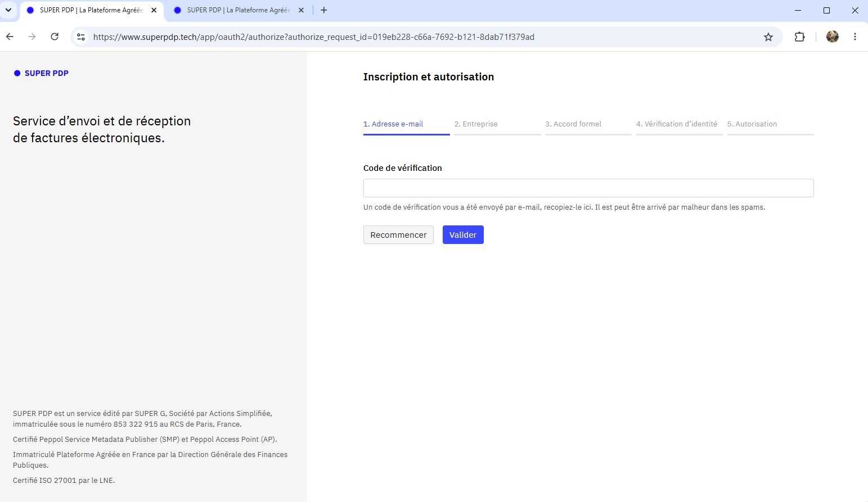Close the first SUPER PDP tab

(x=154, y=10)
